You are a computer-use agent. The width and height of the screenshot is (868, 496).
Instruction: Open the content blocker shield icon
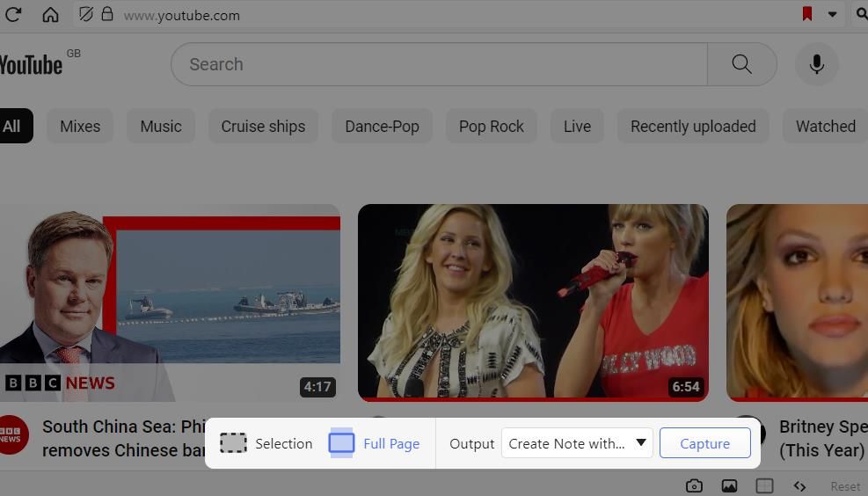(x=85, y=15)
